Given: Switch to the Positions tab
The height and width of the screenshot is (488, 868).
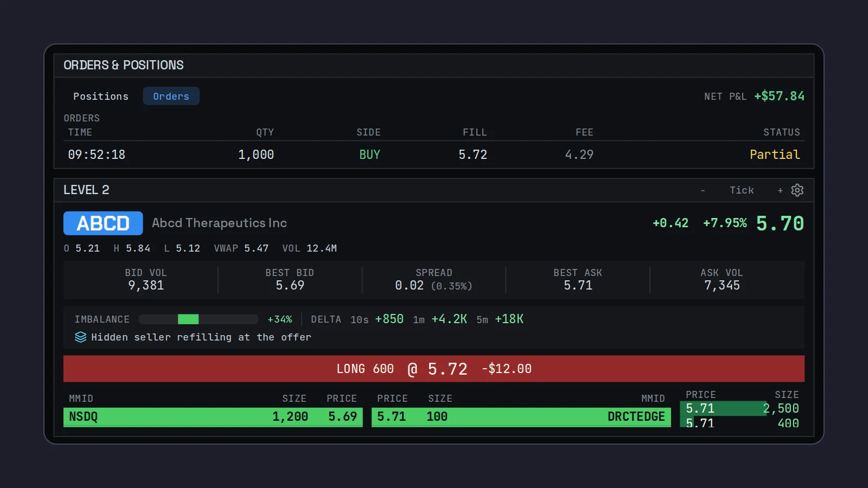Looking at the screenshot, I should [x=101, y=96].
